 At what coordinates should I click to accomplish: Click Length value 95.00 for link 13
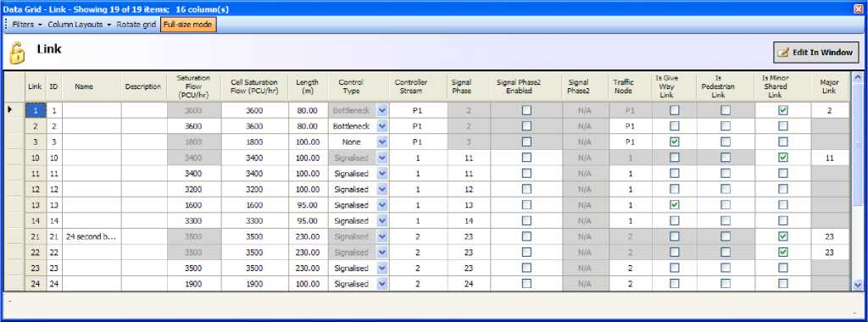pyautogui.click(x=307, y=205)
